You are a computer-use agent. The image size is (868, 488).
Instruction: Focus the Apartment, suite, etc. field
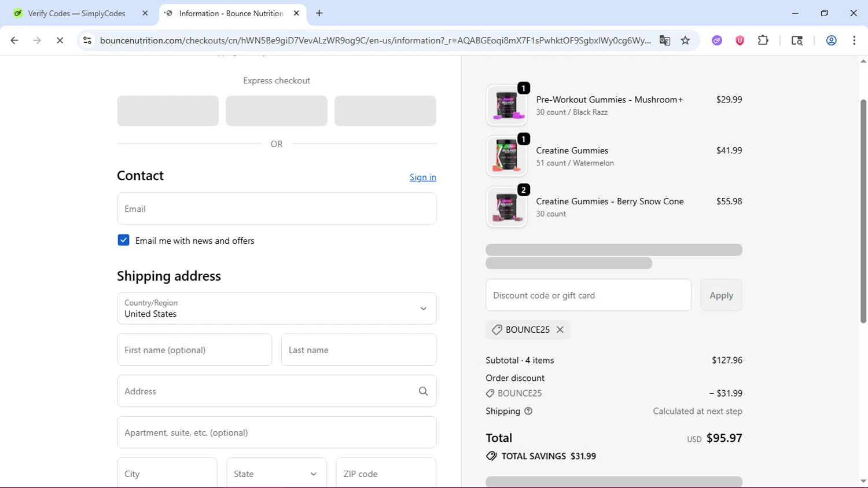coord(277,432)
